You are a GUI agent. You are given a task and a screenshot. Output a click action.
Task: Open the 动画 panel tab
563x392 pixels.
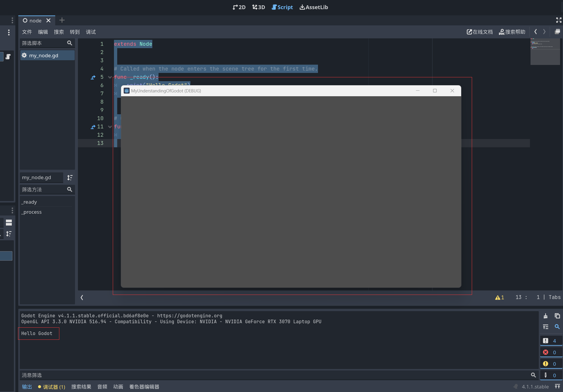[x=118, y=387]
